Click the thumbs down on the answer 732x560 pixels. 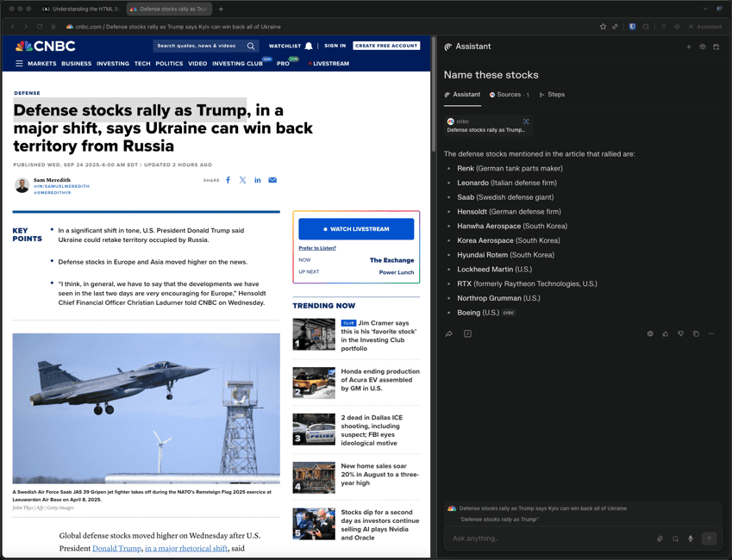tap(680, 333)
